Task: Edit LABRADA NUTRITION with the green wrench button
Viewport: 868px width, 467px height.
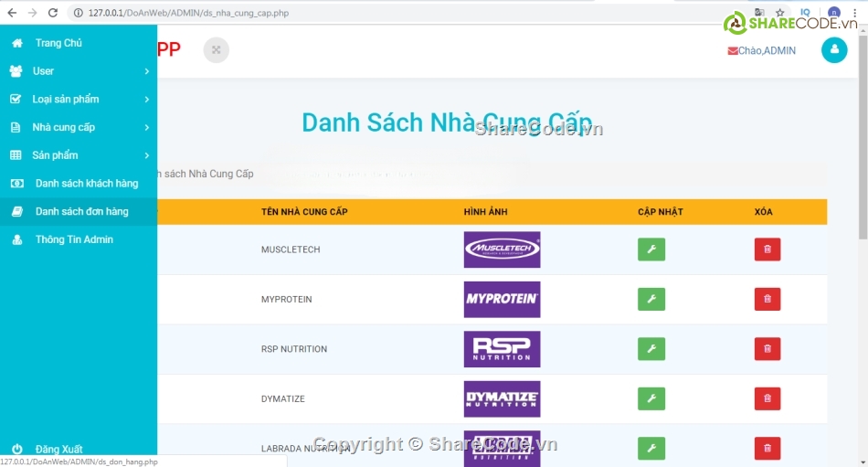Action: point(651,448)
